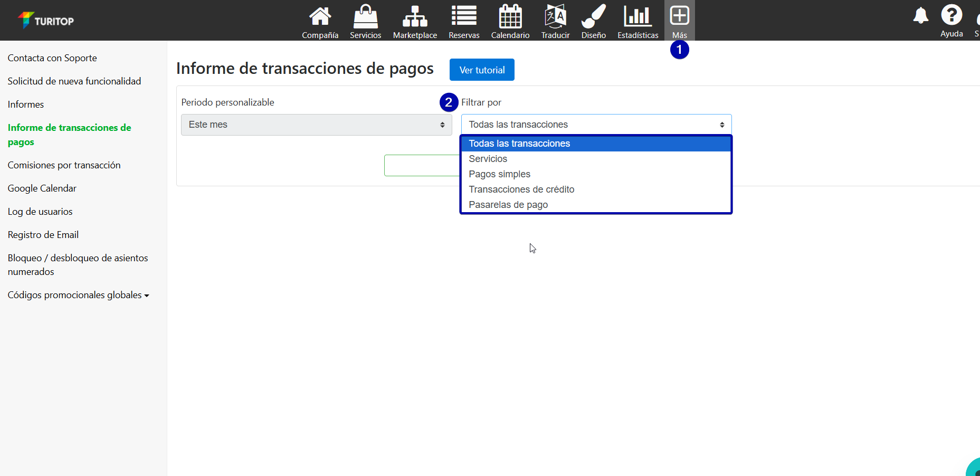Click the Traducir translate icon
Viewport: 980px width, 476px height.
pyautogui.click(x=555, y=16)
